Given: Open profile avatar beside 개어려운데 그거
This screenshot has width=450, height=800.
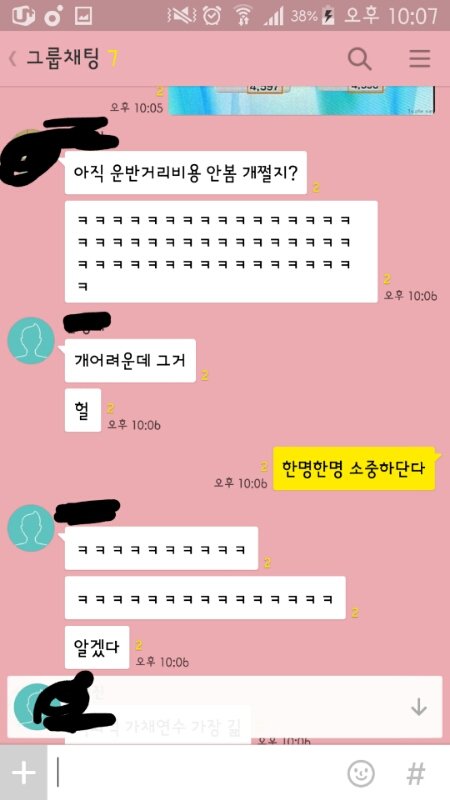Looking at the screenshot, I should click(31, 340).
